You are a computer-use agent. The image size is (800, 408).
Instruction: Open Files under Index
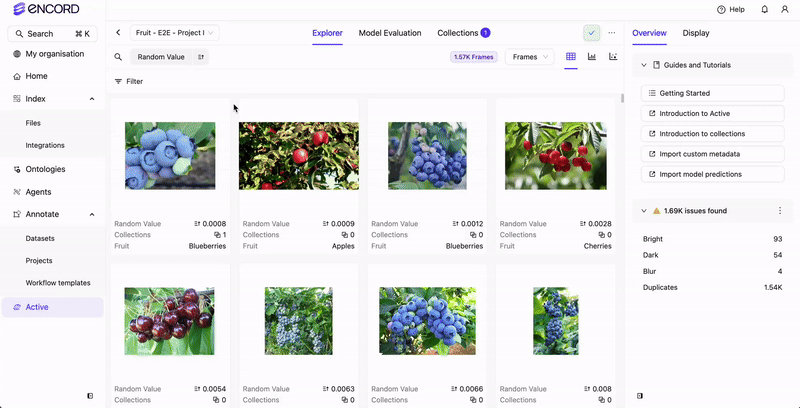pyautogui.click(x=33, y=123)
